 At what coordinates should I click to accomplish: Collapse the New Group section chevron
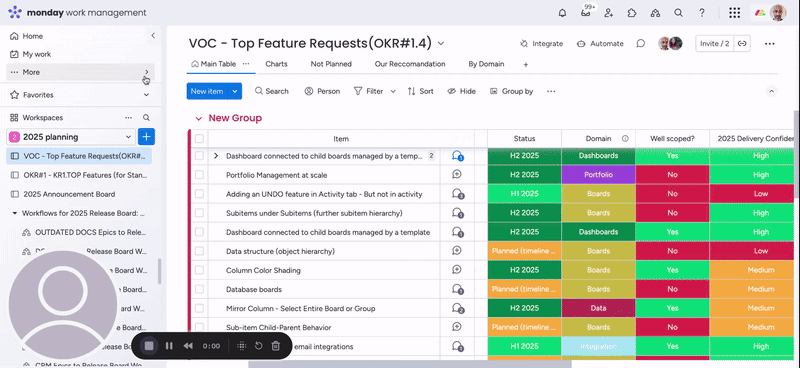(x=199, y=118)
